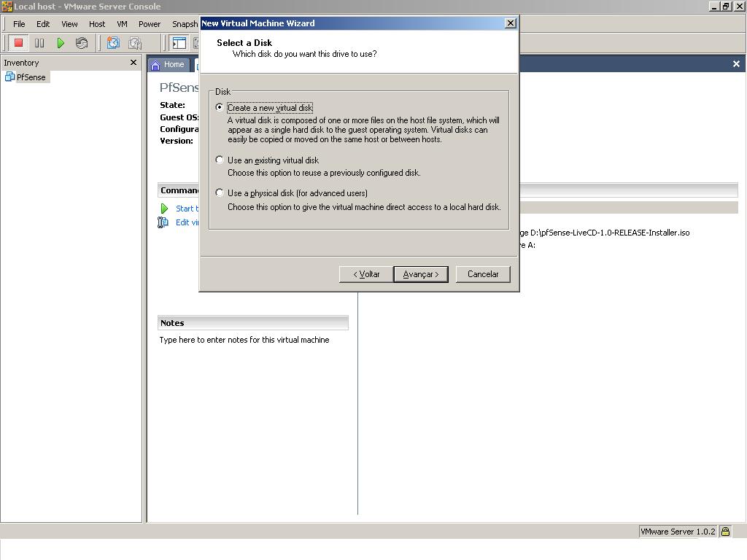
Task: Click the Edit virtual machine settings icon
Action: (163, 222)
